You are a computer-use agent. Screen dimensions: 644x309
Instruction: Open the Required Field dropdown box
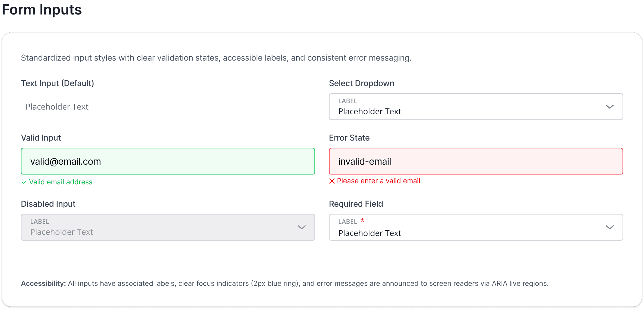click(x=464, y=227)
